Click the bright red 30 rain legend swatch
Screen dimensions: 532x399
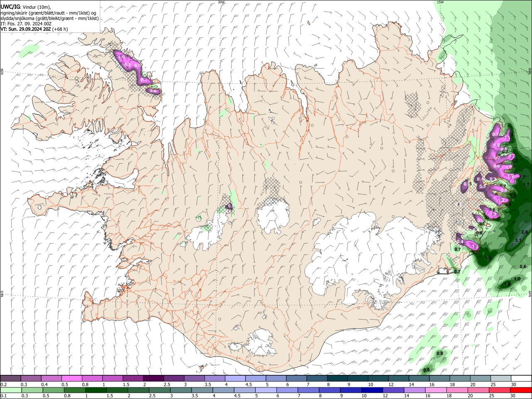520,390
